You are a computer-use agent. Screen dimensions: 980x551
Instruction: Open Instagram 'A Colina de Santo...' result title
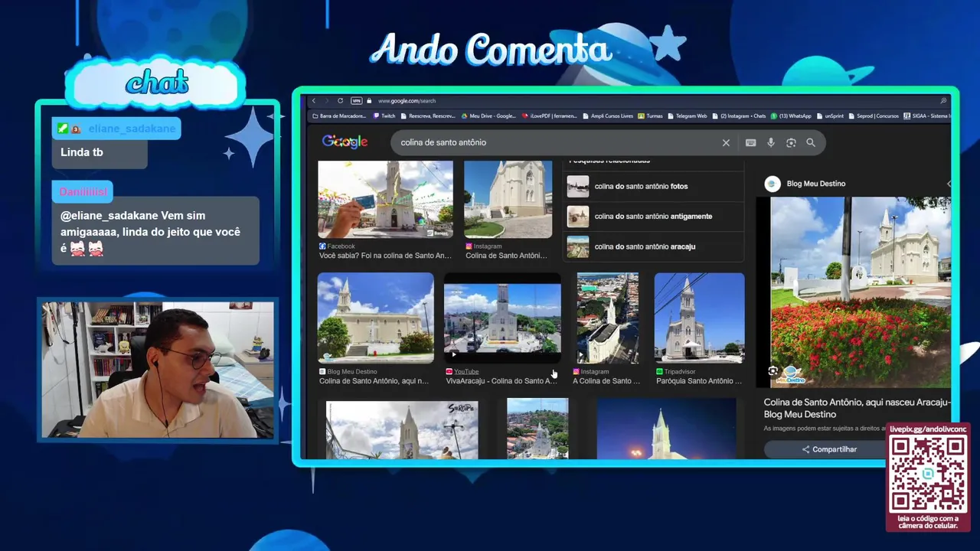tap(606, 381)
